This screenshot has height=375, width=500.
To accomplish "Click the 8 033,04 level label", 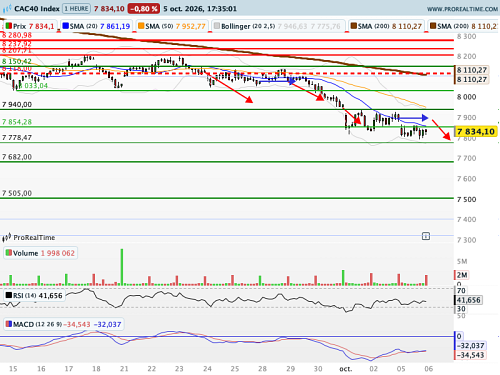I will click(x=33, y=86).
